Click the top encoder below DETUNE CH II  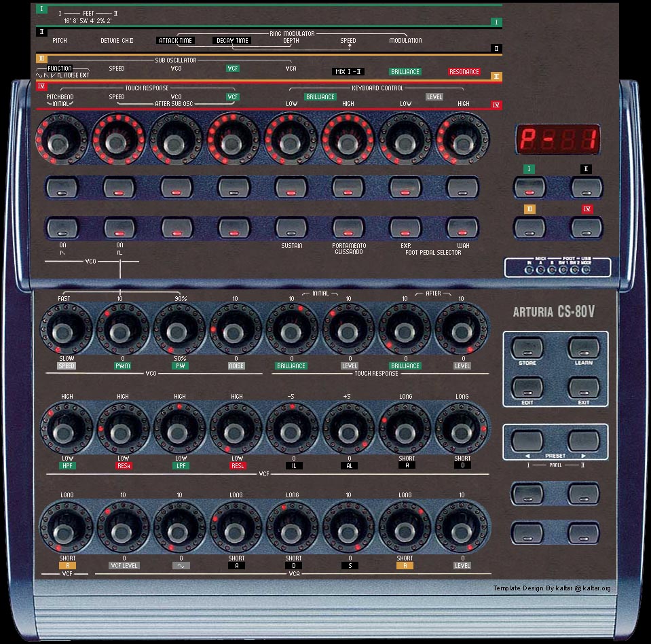point(118,139)
